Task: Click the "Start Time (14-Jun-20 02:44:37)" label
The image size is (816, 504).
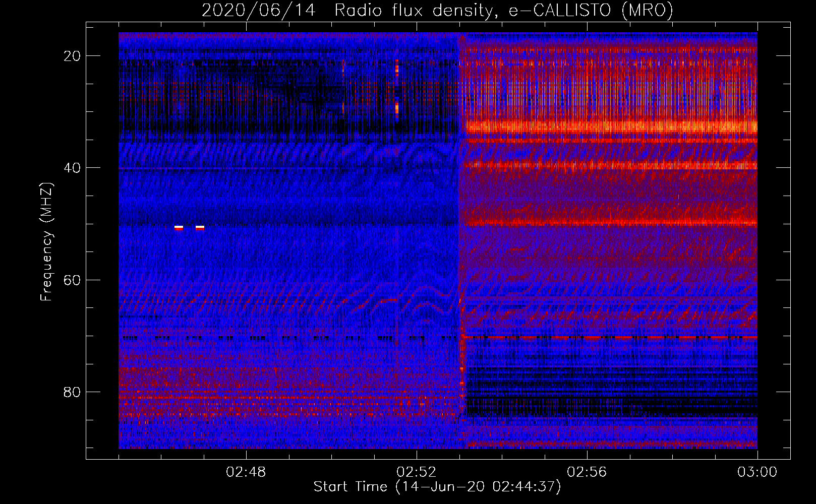Action: click(x=437, y=487)
